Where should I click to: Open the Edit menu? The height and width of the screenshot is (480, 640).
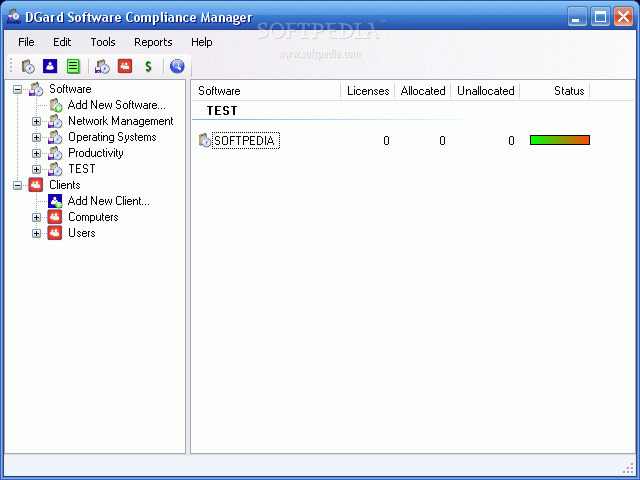[x=62, y=42]
